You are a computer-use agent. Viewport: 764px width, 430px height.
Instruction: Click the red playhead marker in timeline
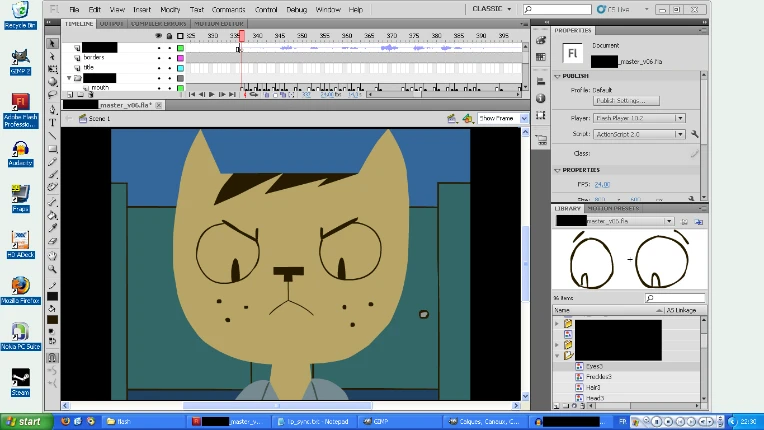242,36
